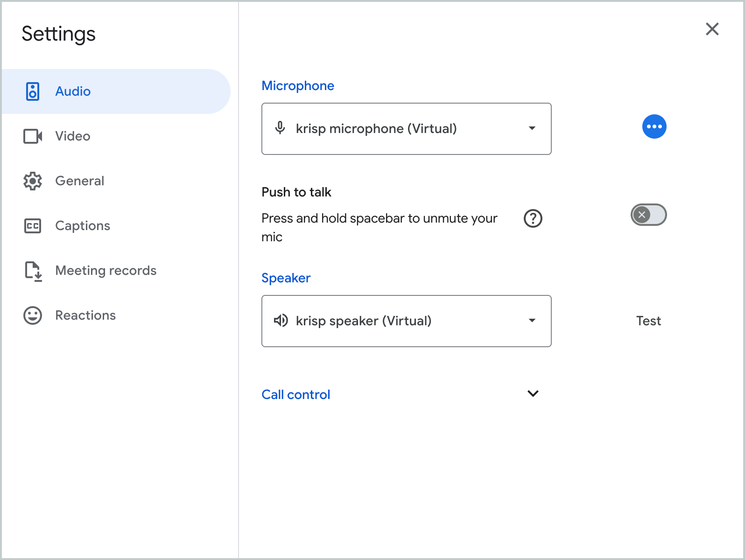Viewport: 745px width, 560px height.
Task: Select the Meeting records tab
Action: (116, 271)
